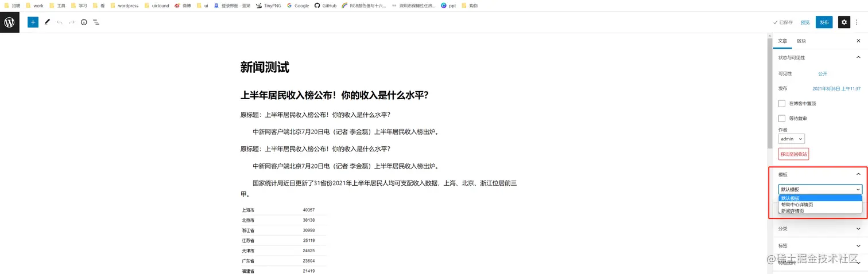Viewport: 868px width, 274px height.
Task: Click the WordPress logo to exit the editor
Action: tap(9, 22)
